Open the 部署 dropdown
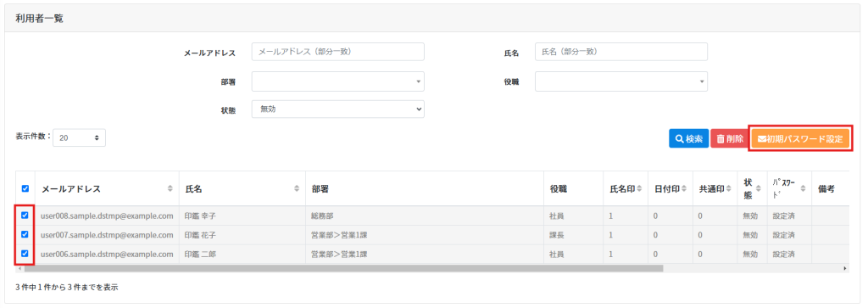Viewport: 868px width, 308px height. (337, 81)
